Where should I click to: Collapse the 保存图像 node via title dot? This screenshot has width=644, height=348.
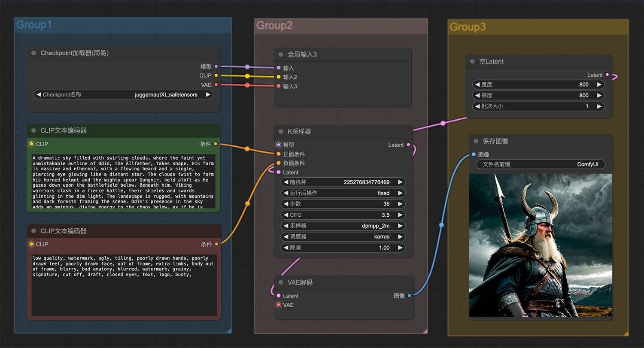click(476, 141)
